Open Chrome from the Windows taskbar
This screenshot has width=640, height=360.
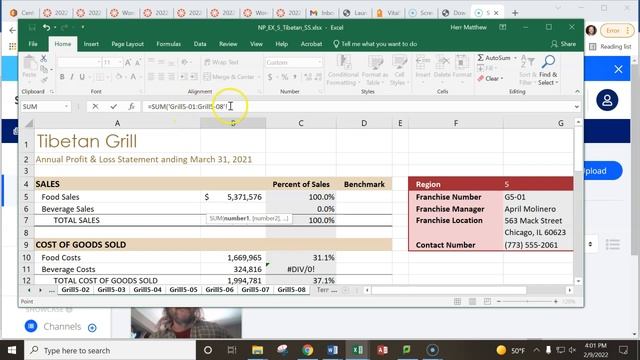[308, 350]
